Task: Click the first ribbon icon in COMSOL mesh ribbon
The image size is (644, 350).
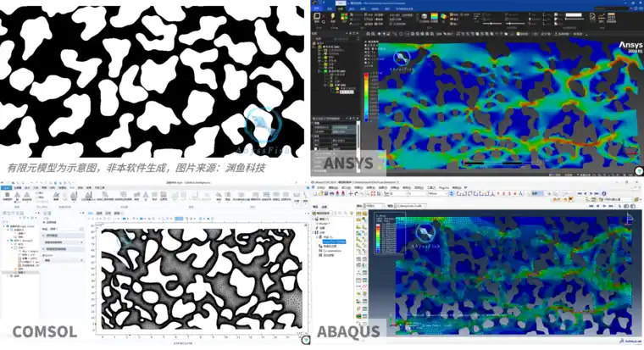Action: (8, 195)
